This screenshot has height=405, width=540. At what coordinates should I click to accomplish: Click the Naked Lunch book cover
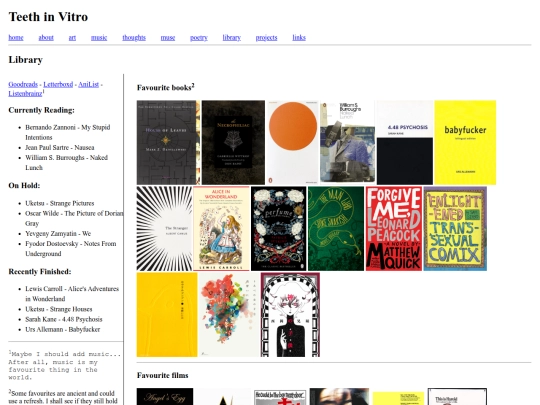[x=347, y=142]
